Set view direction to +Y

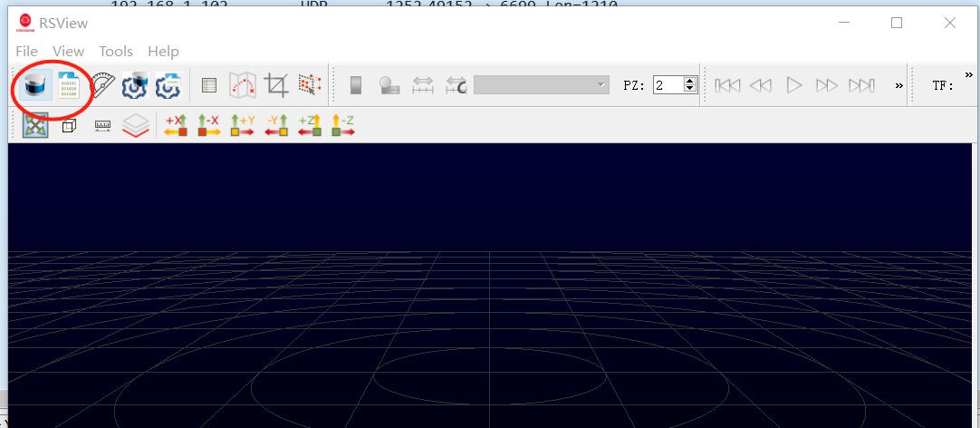(x=243, y=126)
